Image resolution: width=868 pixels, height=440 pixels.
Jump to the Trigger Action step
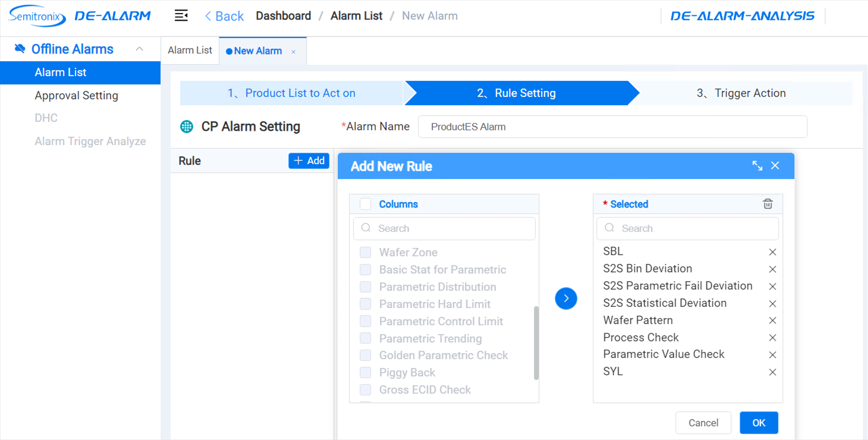tap(741, 93)
